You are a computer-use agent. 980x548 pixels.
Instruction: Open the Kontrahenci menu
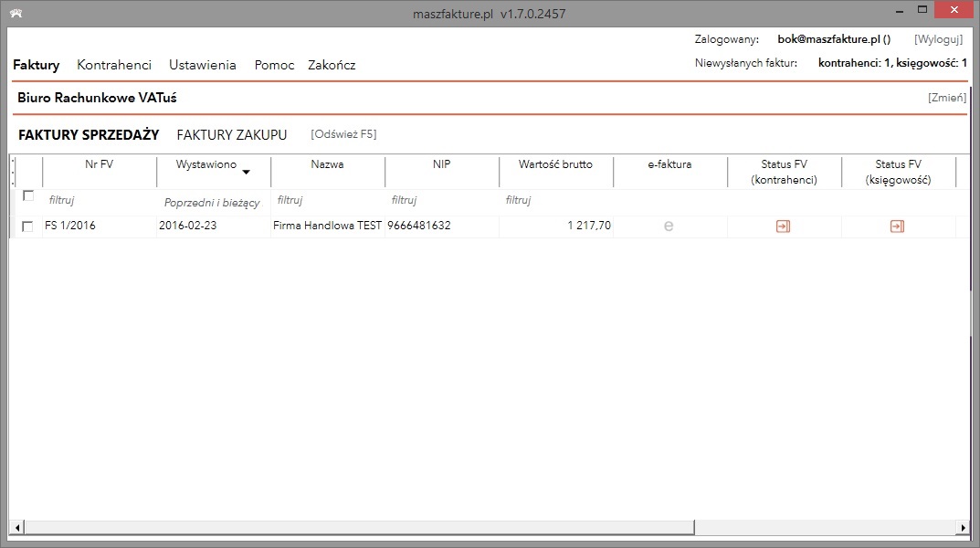(x=114, y=65)
